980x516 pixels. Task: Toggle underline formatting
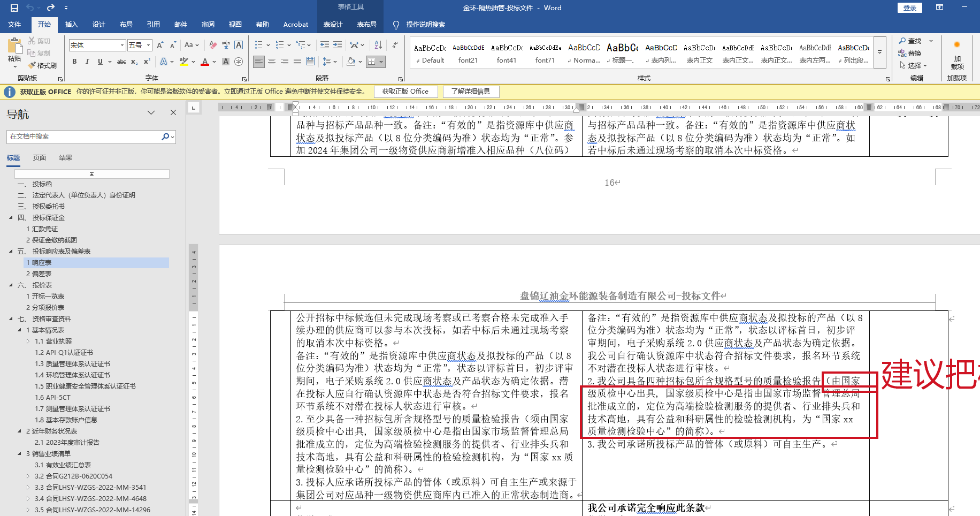tap(100, 62)
